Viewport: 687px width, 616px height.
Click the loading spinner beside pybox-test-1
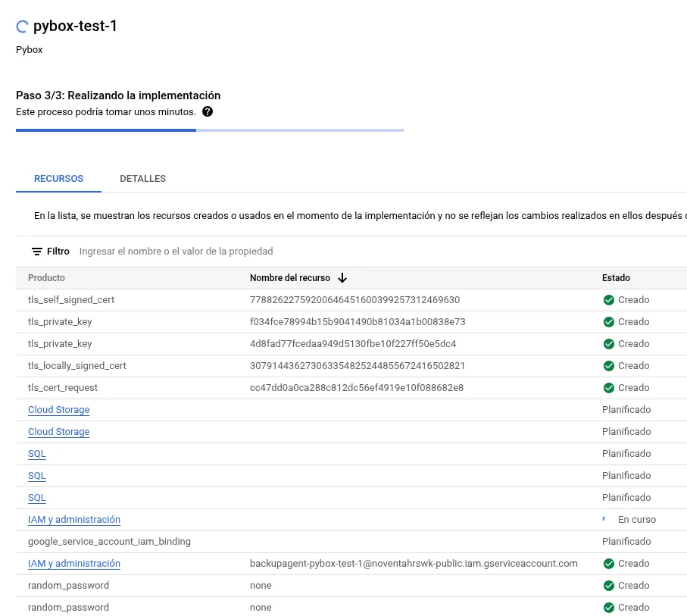pos(23,27)
